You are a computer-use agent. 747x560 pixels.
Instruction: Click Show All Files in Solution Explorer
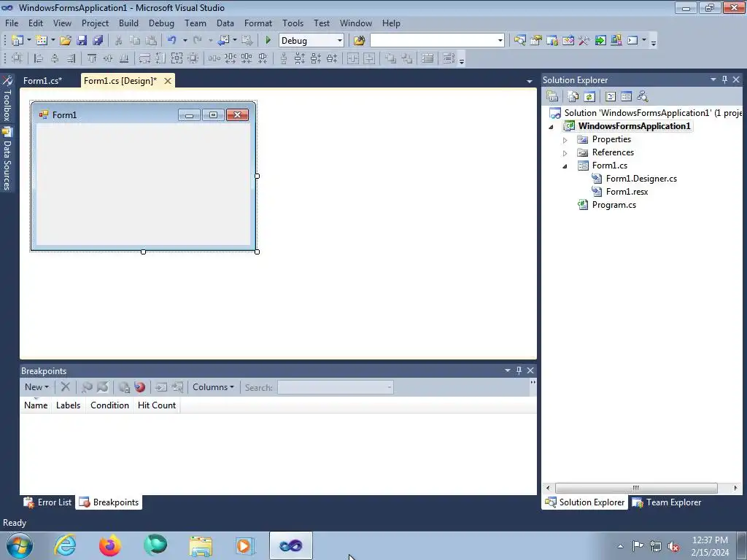[573, 97]
